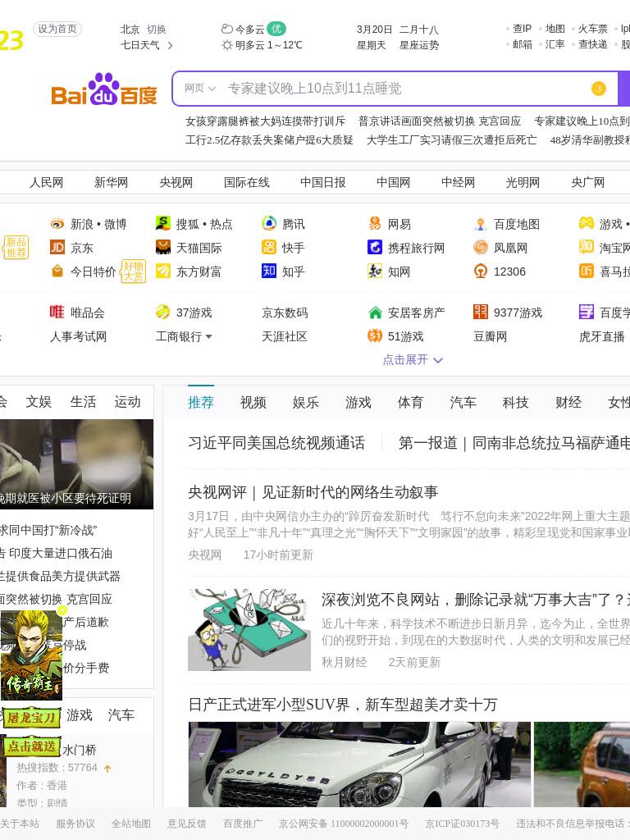The height and width of the screenshot is (840, 630).
Task: Open the 服务协议 footer link
Action: point(75,824)
